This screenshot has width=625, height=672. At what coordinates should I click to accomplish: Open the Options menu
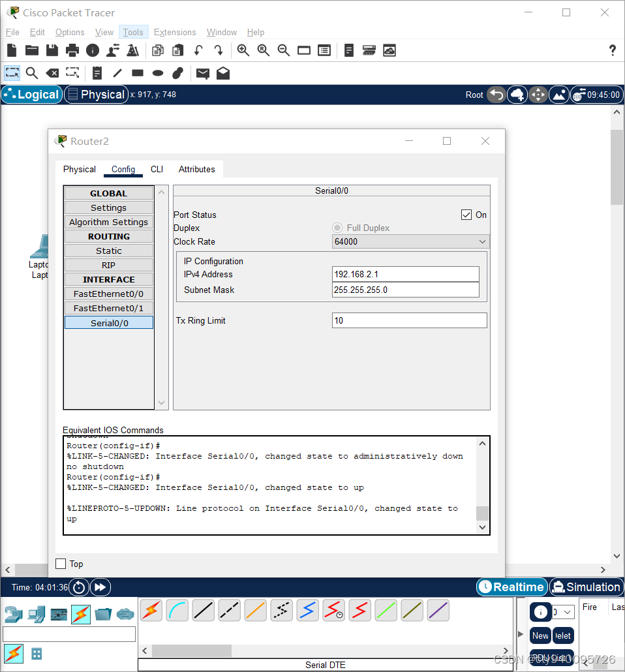pyautogui.click(x=70, y=32)
